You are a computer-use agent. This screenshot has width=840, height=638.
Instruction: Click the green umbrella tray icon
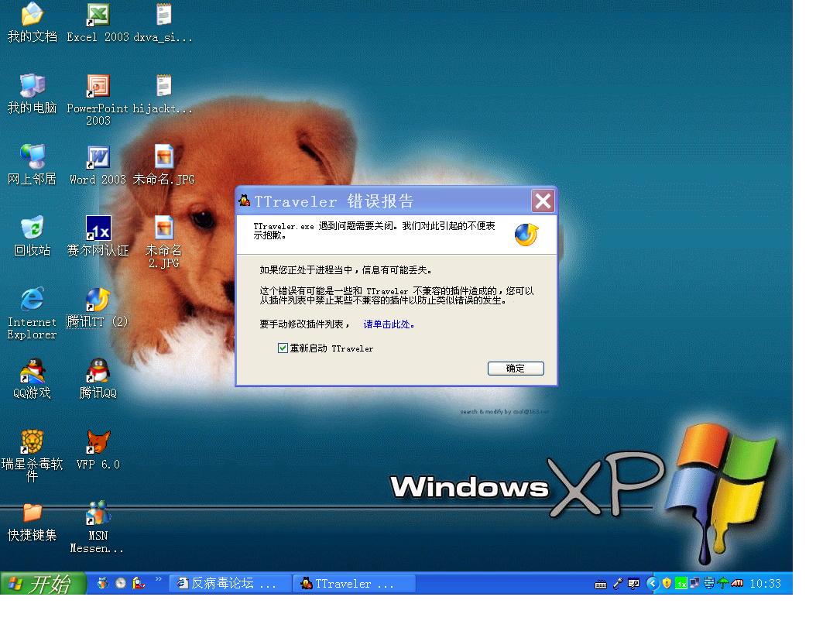point(722,583)
